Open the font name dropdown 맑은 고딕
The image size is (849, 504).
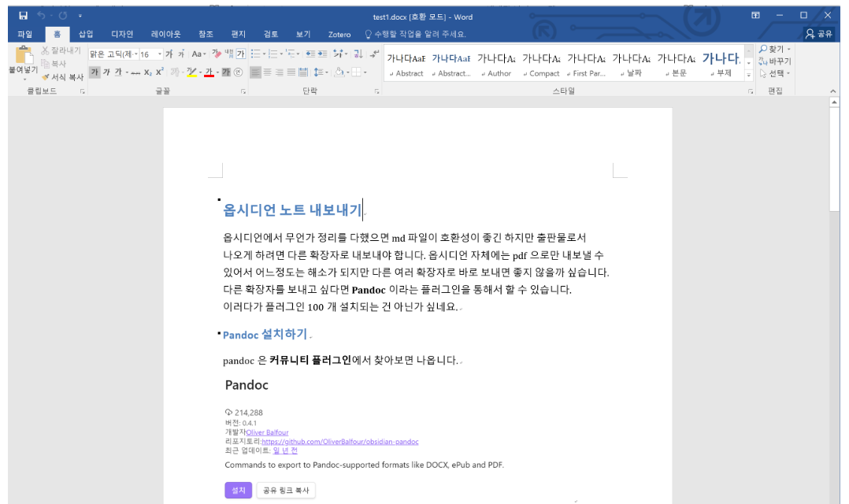136,54
